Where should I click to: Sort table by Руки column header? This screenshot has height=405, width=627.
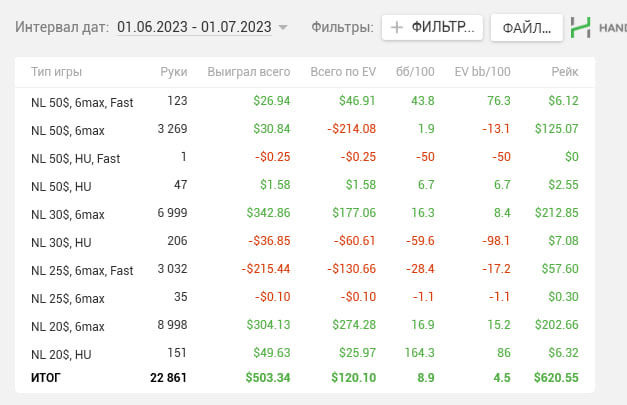coord(173,72)
